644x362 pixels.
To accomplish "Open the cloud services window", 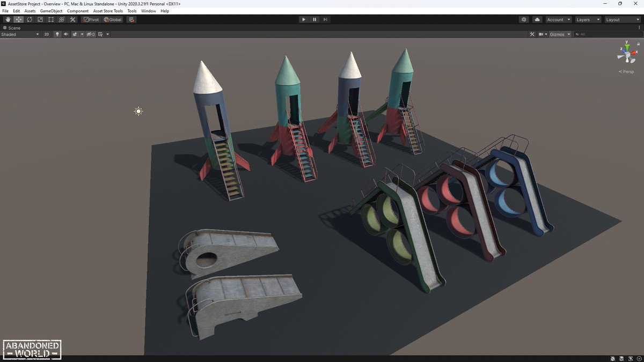I will pyautogui.click(x=537, y=19).
